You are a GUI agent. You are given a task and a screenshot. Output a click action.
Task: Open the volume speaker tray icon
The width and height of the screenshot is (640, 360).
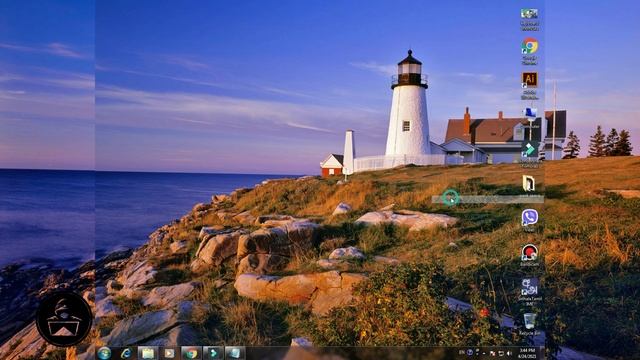click(x=509, y=353)
